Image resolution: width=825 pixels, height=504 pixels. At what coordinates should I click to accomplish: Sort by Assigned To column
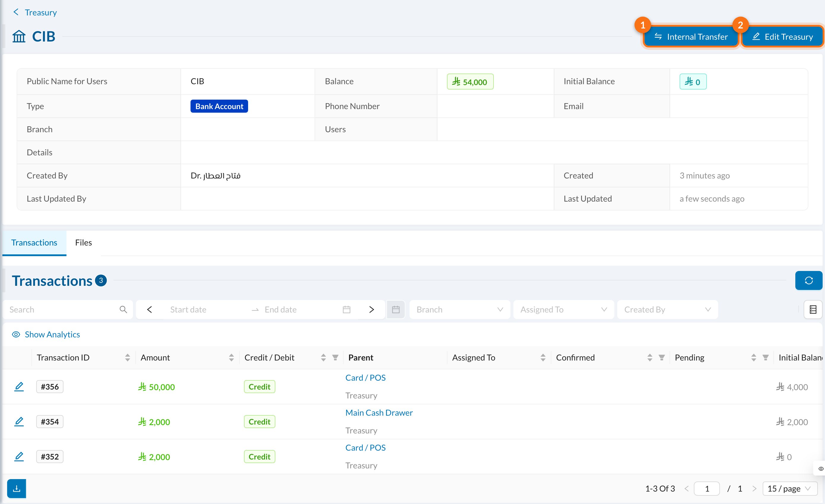543,358
